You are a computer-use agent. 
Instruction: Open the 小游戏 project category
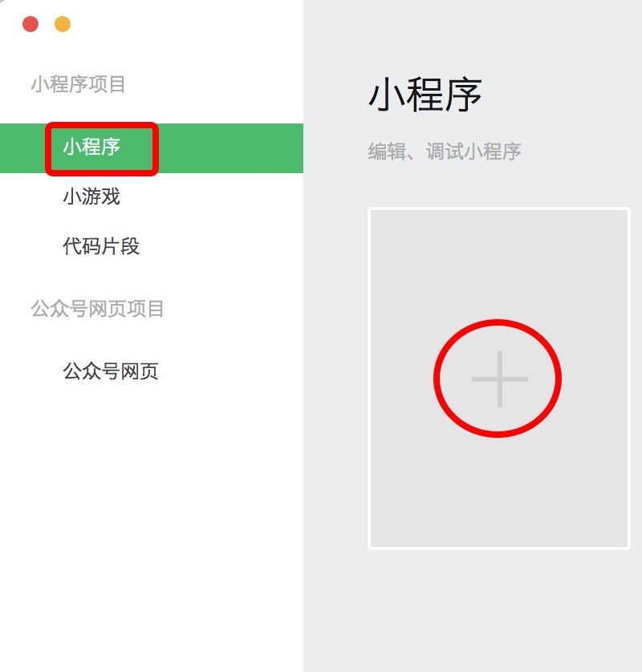tap(91, 196)
